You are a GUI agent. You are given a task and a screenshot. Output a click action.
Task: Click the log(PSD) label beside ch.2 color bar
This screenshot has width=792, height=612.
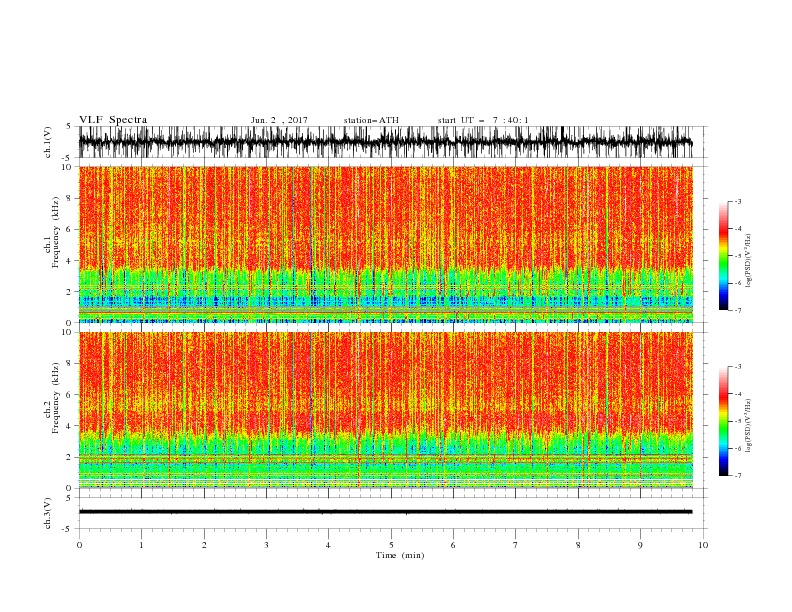[x=748, y=425]
